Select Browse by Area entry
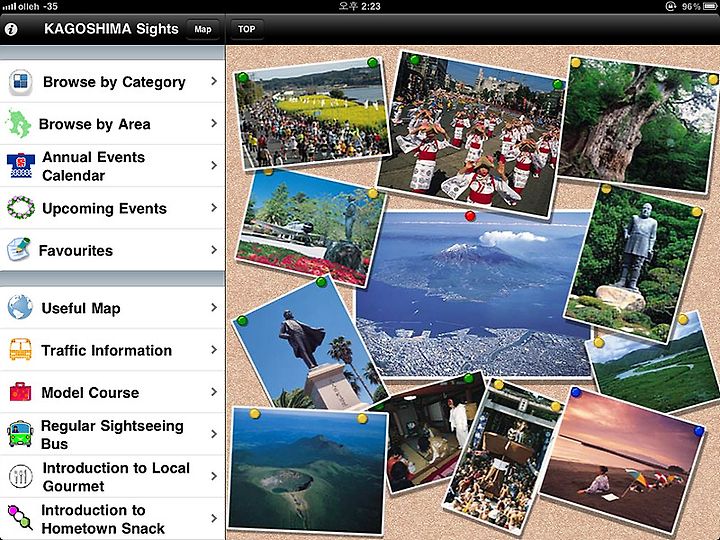720x540 pixels. coord(112,124)
